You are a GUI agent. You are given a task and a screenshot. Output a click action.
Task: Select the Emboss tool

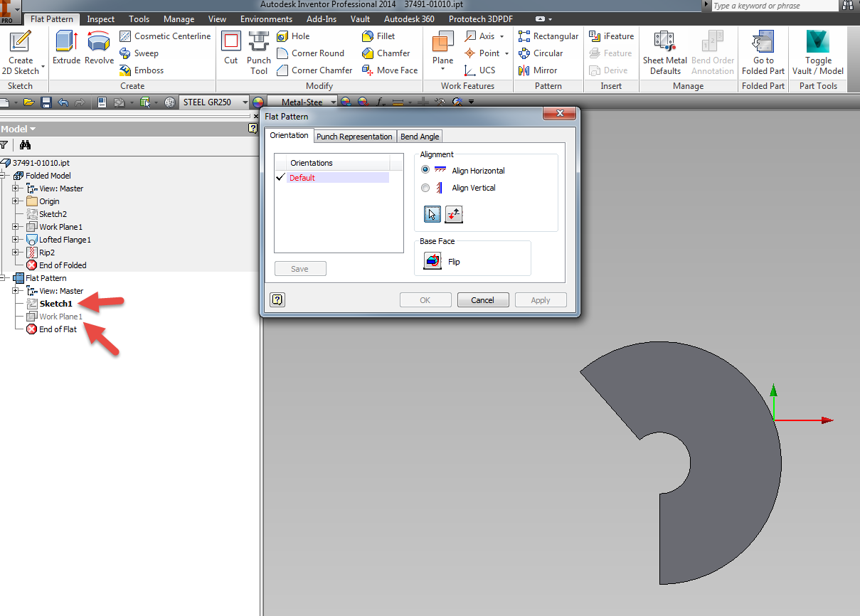click(x=142, y=70)
